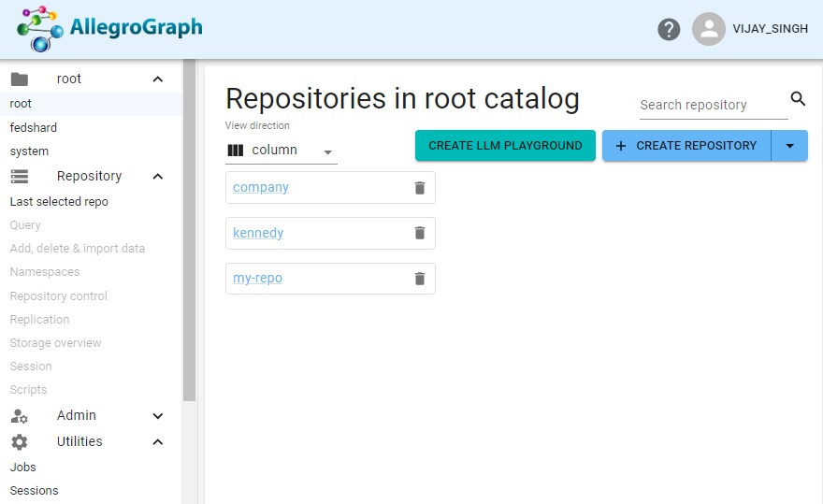
Task: Click the Utilities section label
Action: (x=79, y=441)
